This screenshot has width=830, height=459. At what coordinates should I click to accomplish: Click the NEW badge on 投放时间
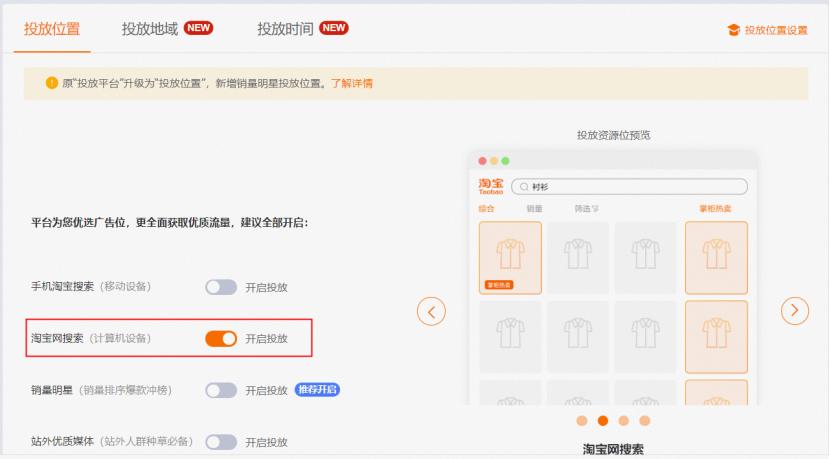point(334,28)
